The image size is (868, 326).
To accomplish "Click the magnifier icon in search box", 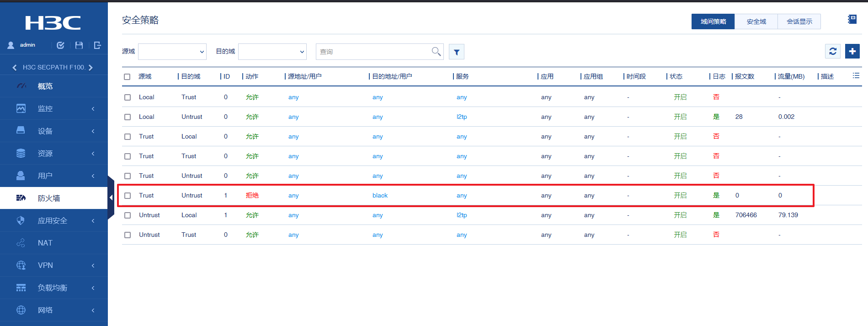I will coord(436,51).
